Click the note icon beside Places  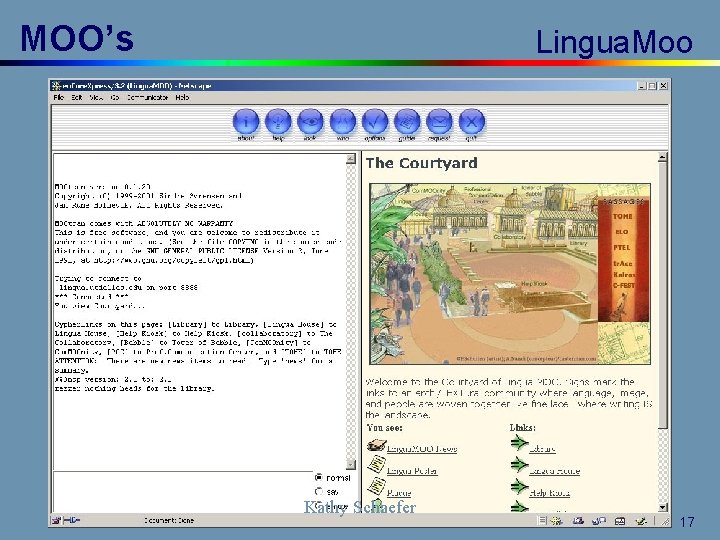[376, 487]
